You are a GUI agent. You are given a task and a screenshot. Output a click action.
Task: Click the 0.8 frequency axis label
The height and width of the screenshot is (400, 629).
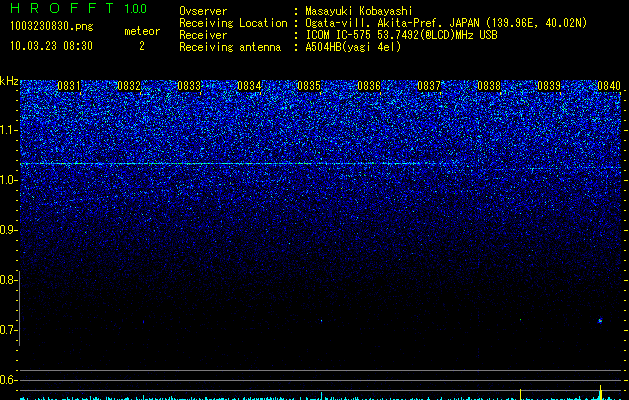coord(8,280)
